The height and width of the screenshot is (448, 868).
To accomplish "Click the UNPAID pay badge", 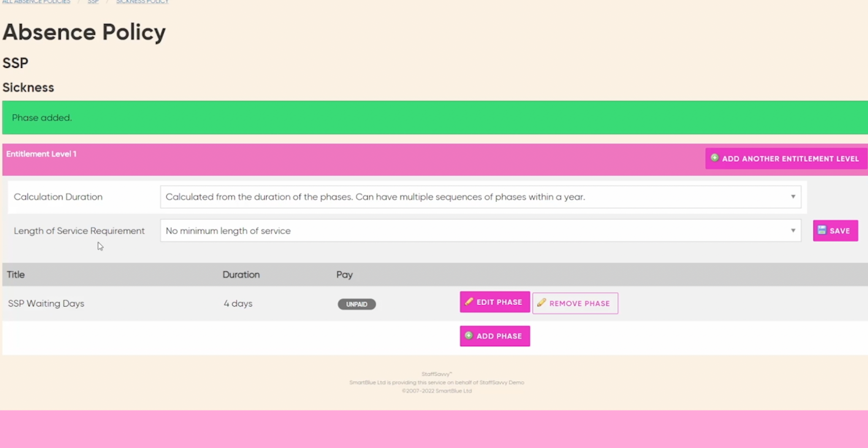I will coord(357,304).
